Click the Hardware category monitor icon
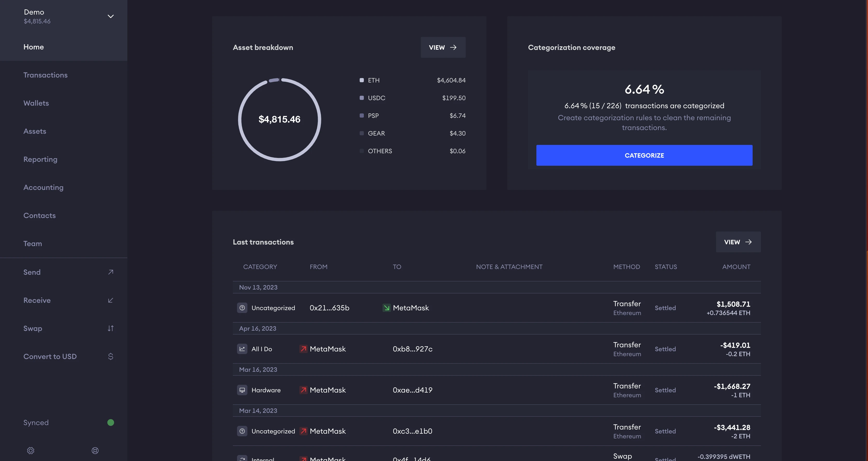This screenshot has width=868, height=461. [x=242, y=390]
